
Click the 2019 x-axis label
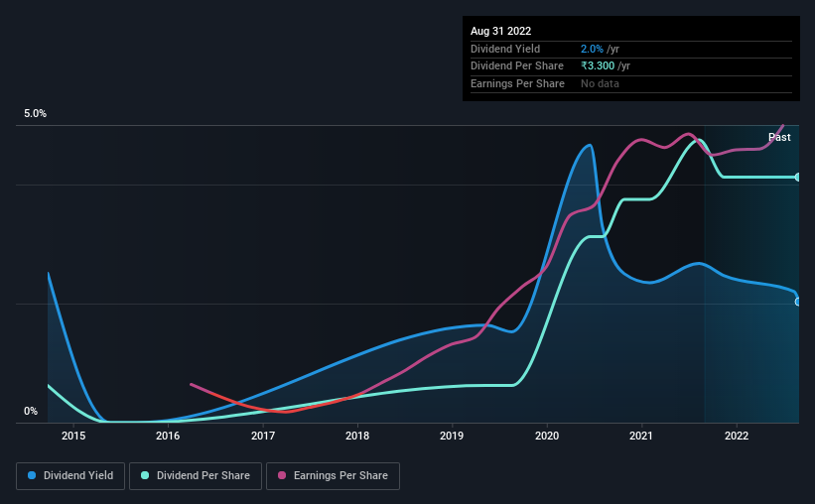[452, 436]
